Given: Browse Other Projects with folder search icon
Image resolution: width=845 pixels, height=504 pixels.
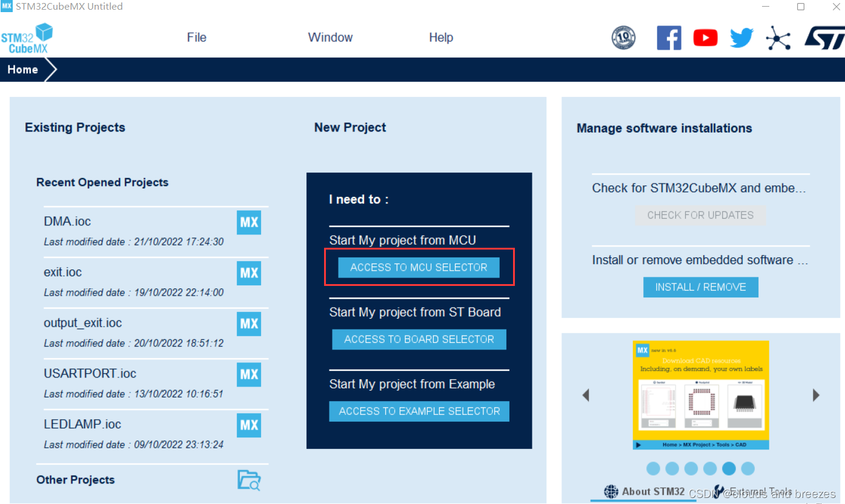Looking at the screenshot, I should pyautogui.click(x=249, y=480).
